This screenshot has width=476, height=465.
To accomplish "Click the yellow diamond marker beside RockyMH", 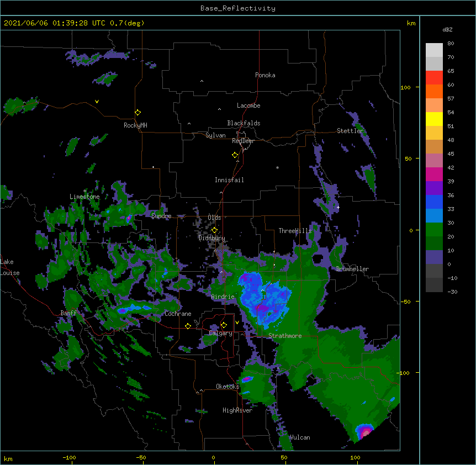I will [x=137, y=112].
